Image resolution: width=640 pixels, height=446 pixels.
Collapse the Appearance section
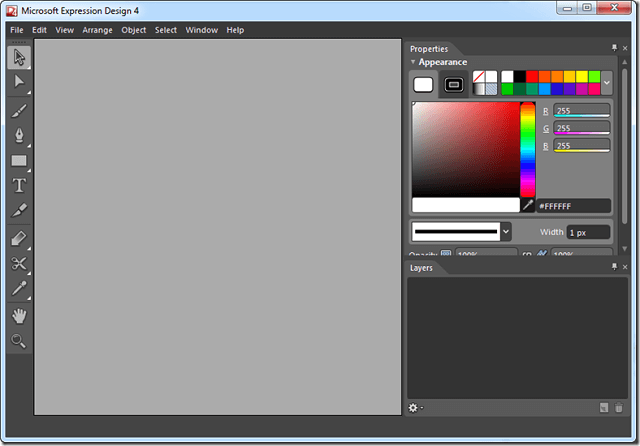[413, 62]
